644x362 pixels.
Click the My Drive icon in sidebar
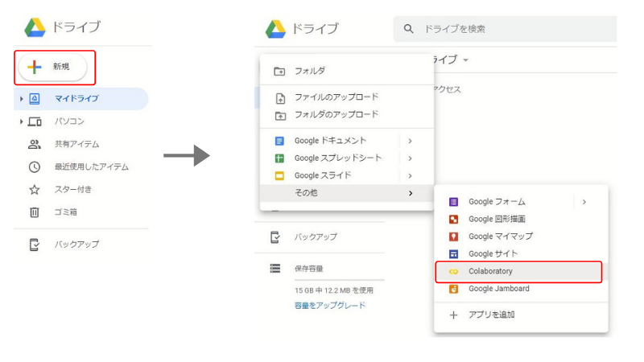(35, 99)
